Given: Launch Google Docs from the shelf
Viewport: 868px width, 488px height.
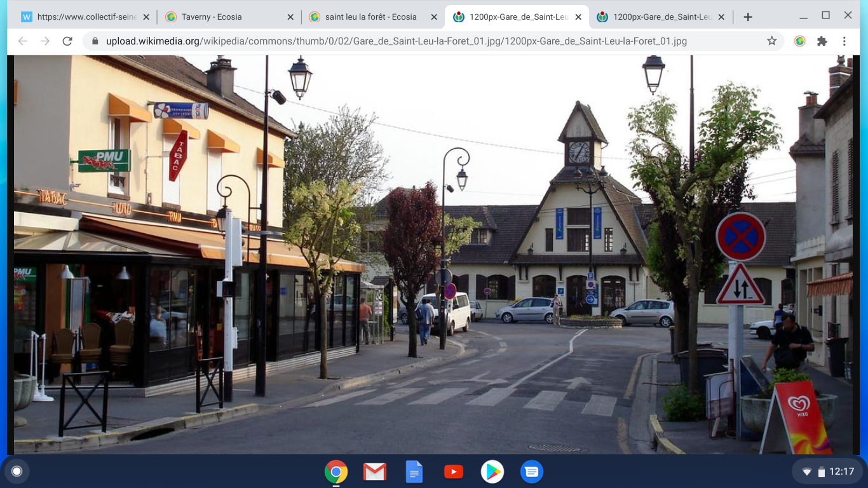Looking at the screenshot, I should point(414,471).
